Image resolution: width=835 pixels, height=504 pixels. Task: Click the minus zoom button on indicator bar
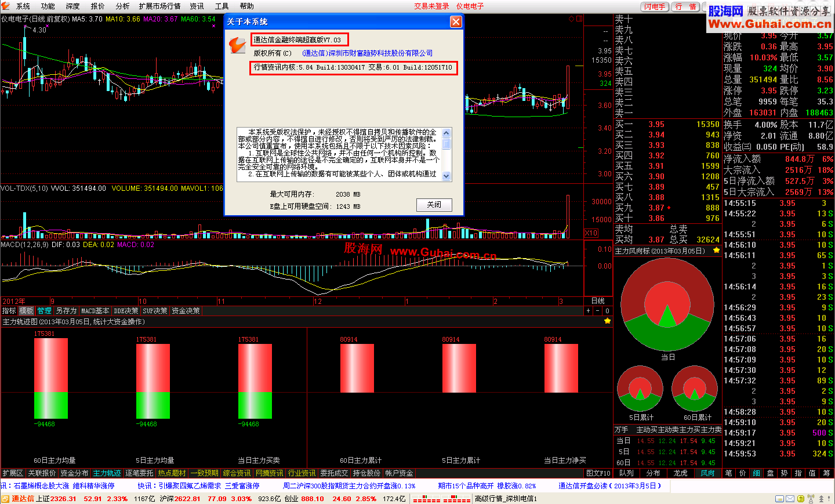598,311
